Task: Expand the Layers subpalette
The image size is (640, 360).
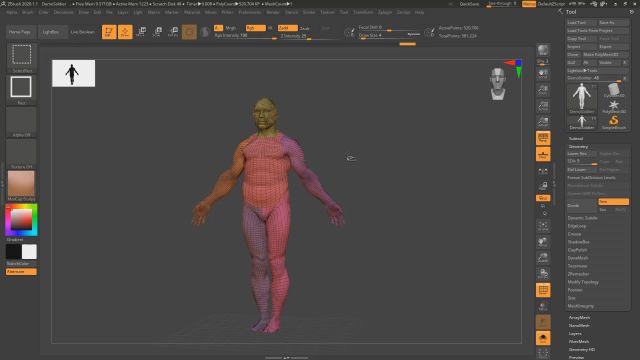Action: [x=575, y=333]
